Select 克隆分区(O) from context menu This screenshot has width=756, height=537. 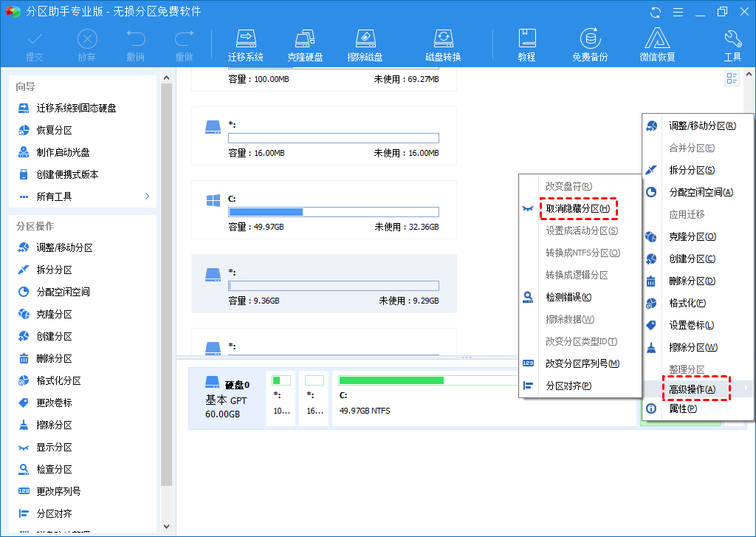coord(698,236)
